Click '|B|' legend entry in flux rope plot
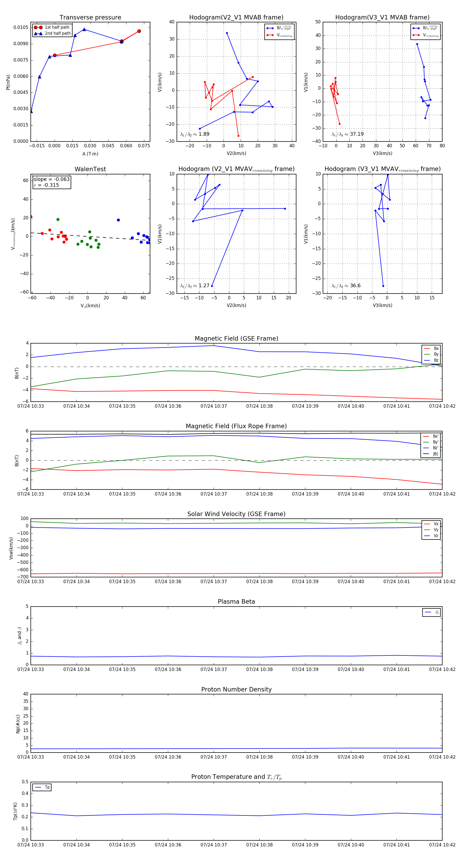The image size is (473, 868). click(431, 454)
